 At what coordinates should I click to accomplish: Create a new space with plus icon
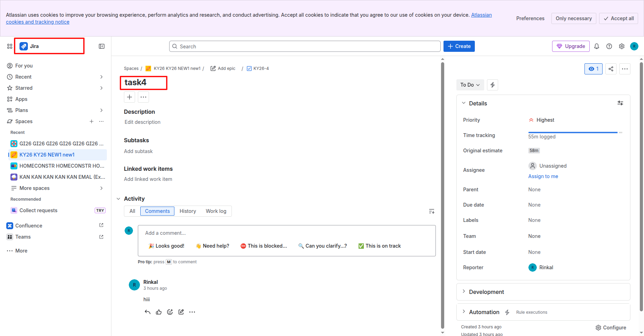pos(92,121)
